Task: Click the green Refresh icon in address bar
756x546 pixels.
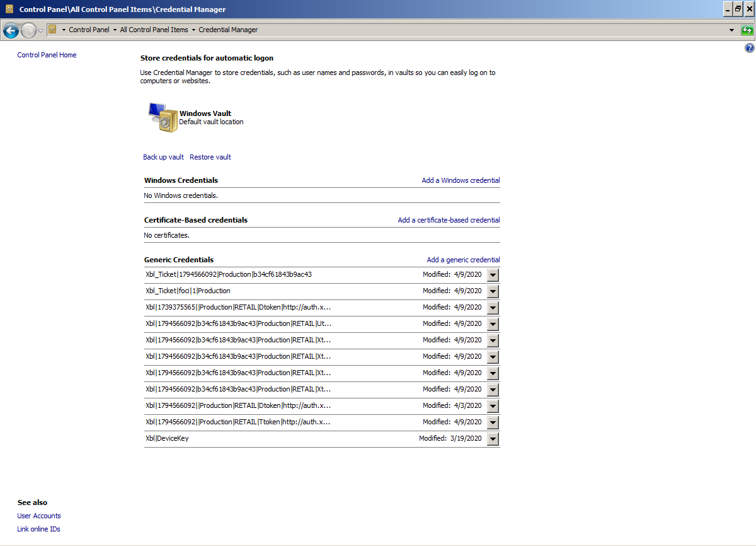Action: coord(747,30)
